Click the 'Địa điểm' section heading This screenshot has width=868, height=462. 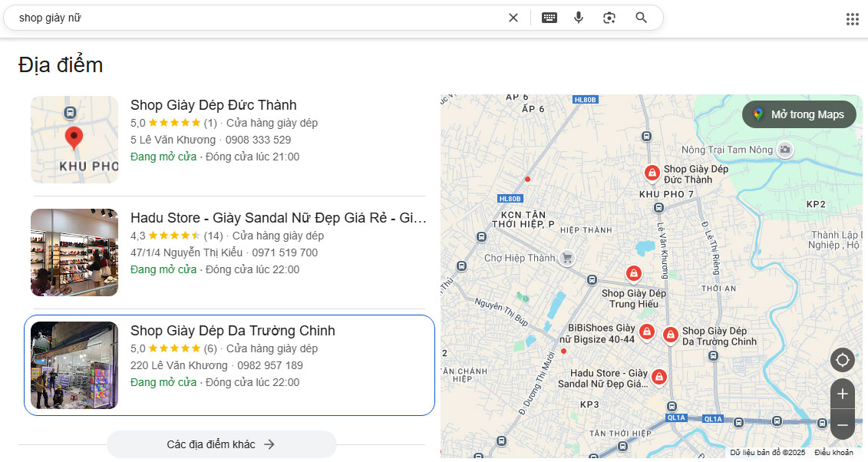pos(61,65)
